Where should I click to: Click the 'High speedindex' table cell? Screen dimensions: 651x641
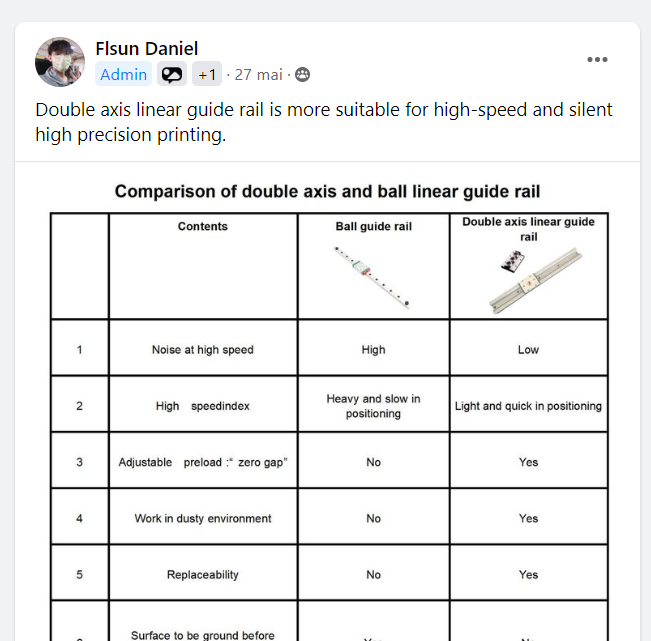(203, 406)
